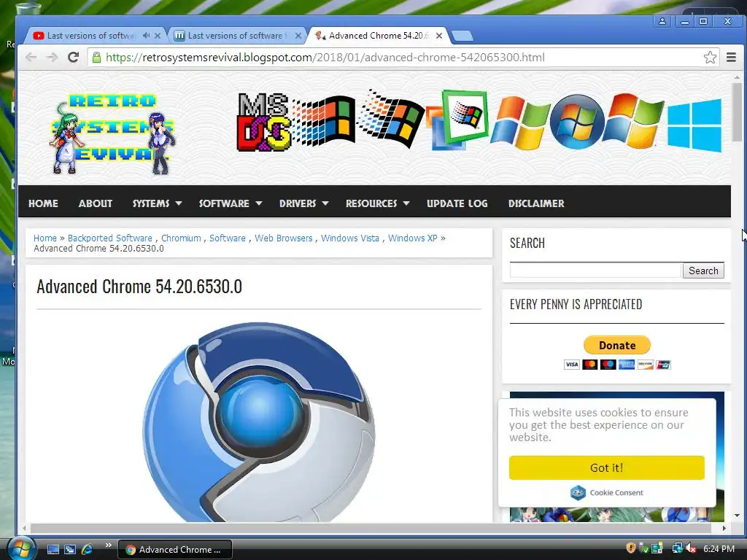Viewport: 747px width, 560px height.
Task: Click the vertical scrollbar down arrow
Action: (x=738, y=516)
